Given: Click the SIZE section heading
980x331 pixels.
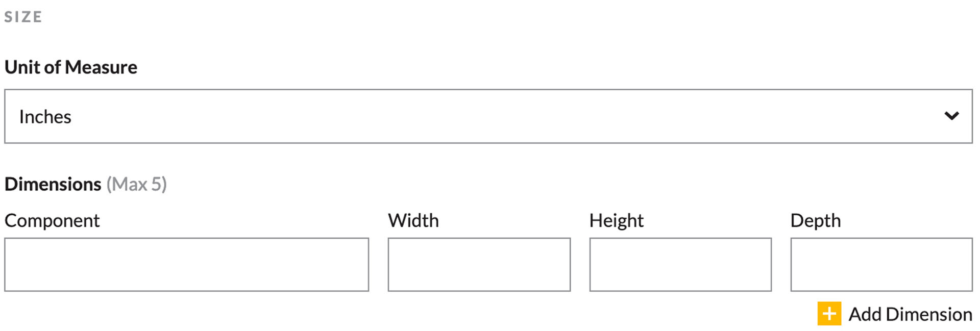Looking at the screenshot, I should (x=23, y=17).
